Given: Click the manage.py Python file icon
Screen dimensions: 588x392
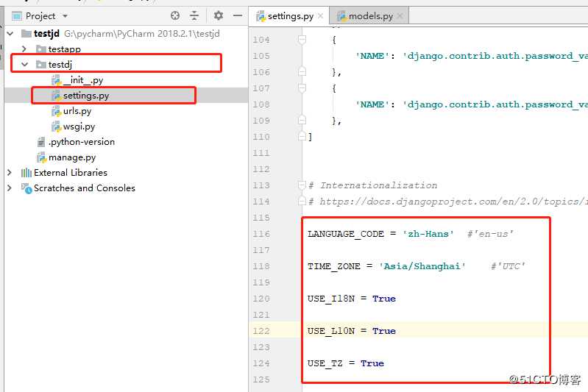Looking at the screenshot, I should 41,157.
